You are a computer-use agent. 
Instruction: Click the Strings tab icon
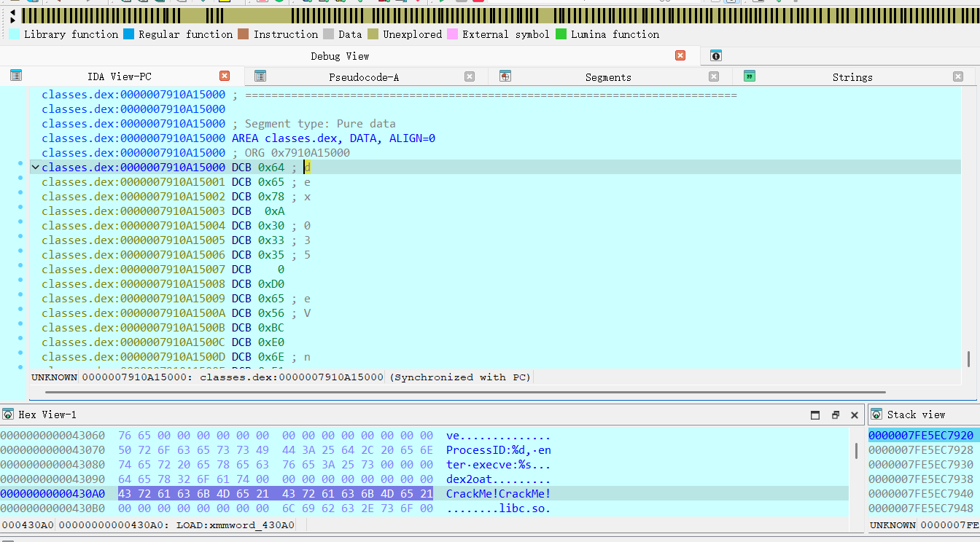click(x=749, y=76)
